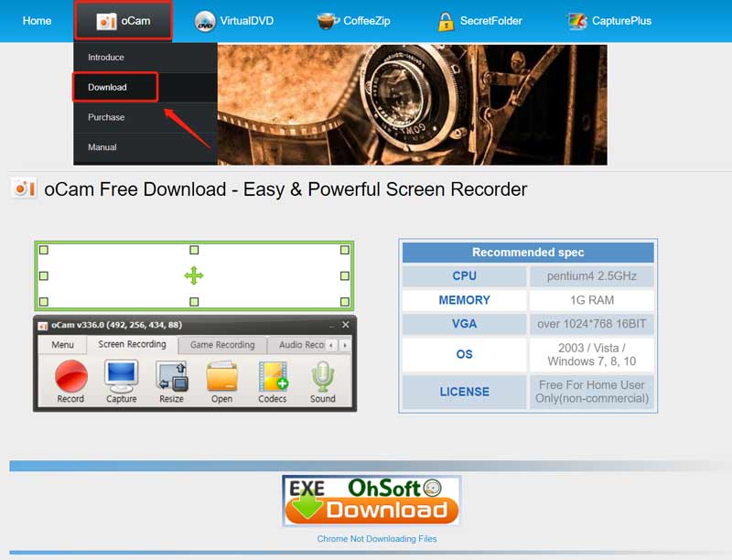Click the VGA row label

[464, 324]
